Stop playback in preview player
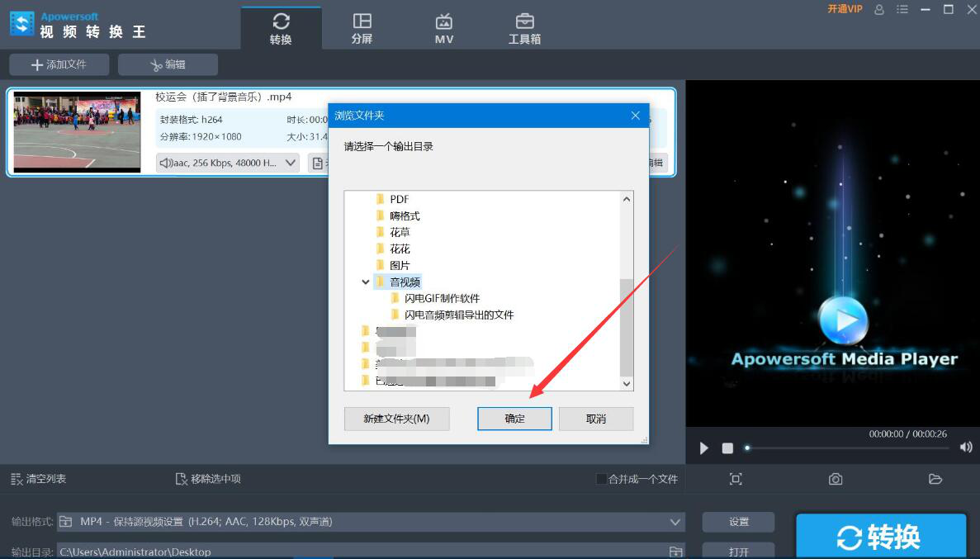980x559 pixels. tap(727, 448)
